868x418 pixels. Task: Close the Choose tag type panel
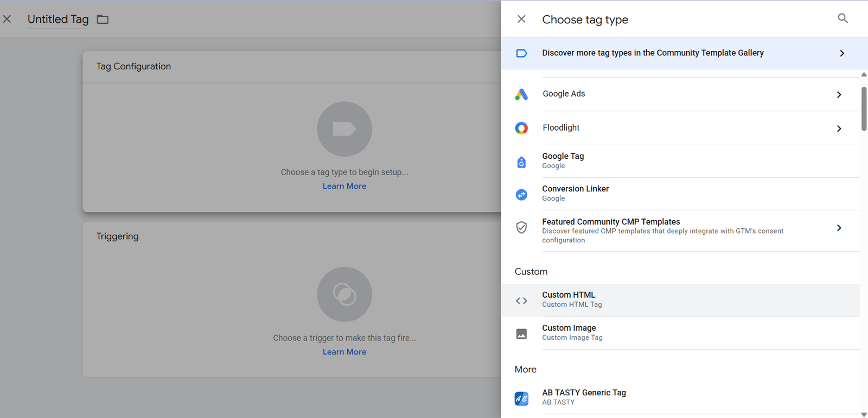pos(521,19)
